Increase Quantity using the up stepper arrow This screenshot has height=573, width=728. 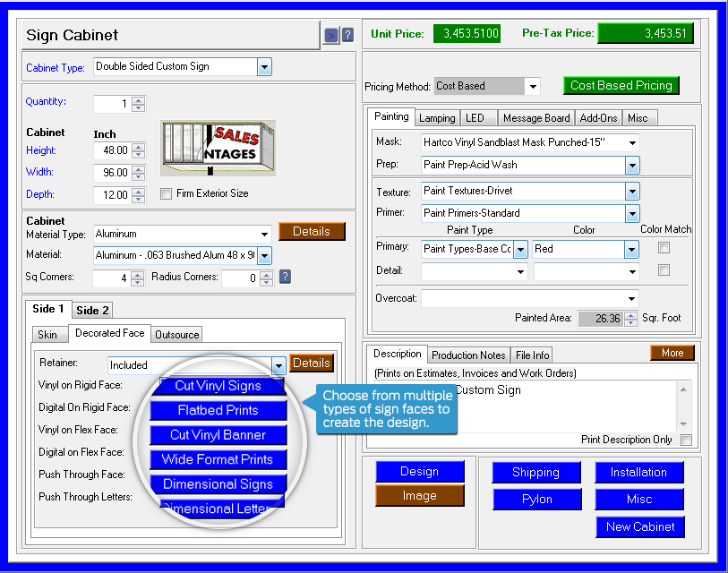[x=138, y=99]
